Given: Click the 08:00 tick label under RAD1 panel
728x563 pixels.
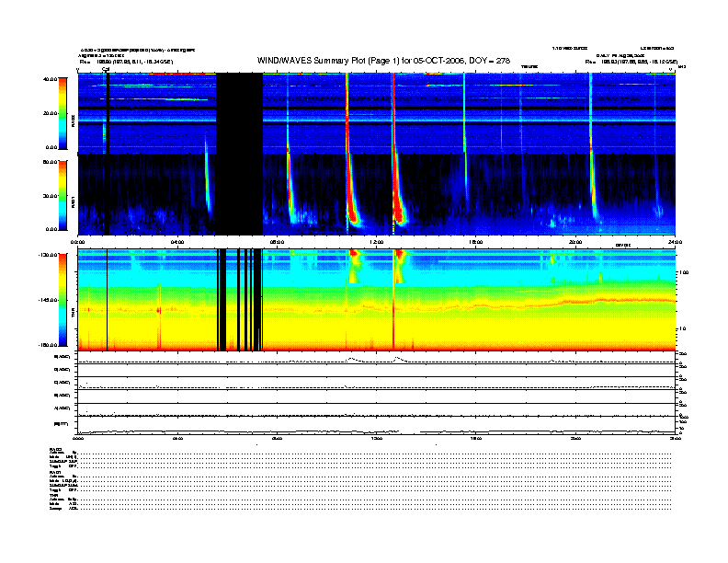Looking at the screenshot, I should tap(277, 242).
